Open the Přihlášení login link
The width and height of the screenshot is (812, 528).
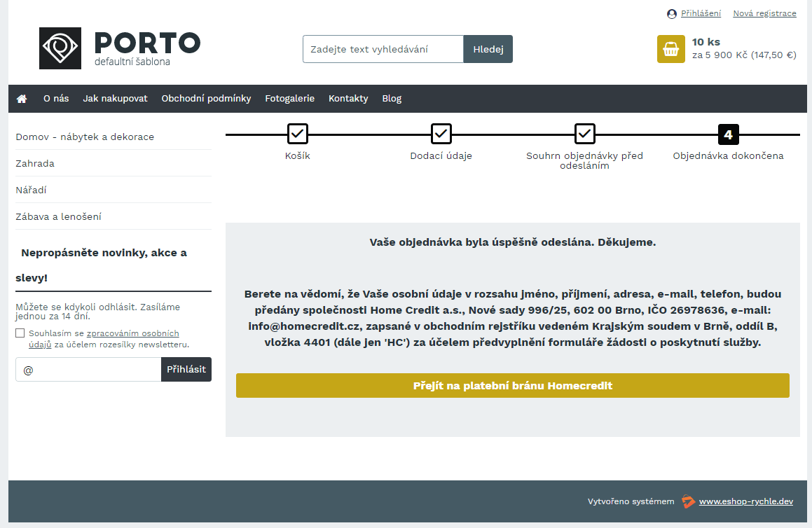(x=701, y=13)
